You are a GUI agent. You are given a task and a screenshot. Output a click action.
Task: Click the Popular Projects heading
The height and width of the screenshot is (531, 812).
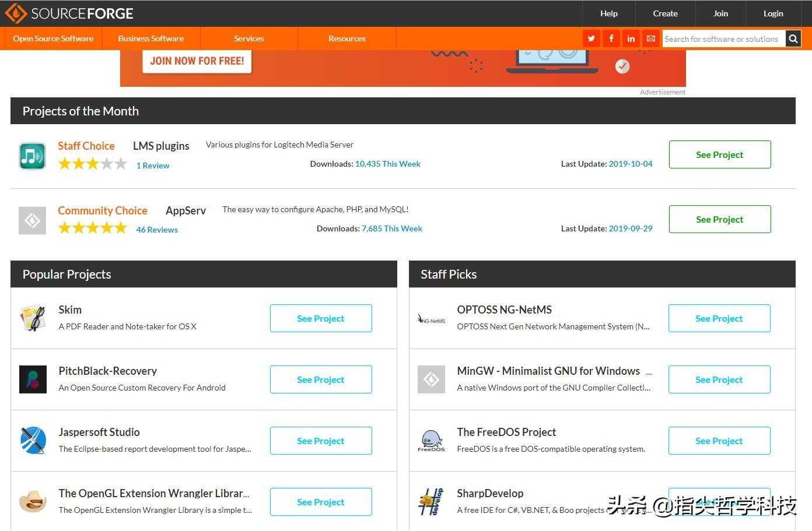[x=66, y=274]
